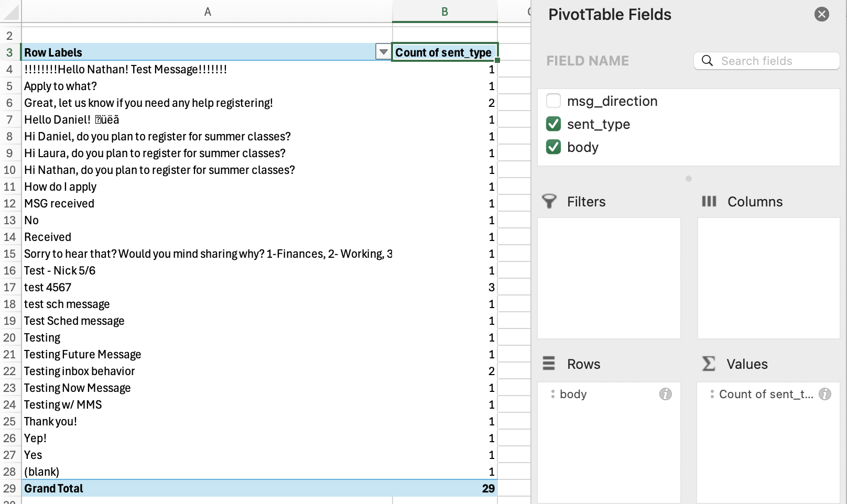
Task: Click the Rows area icon
Action: 549,364
